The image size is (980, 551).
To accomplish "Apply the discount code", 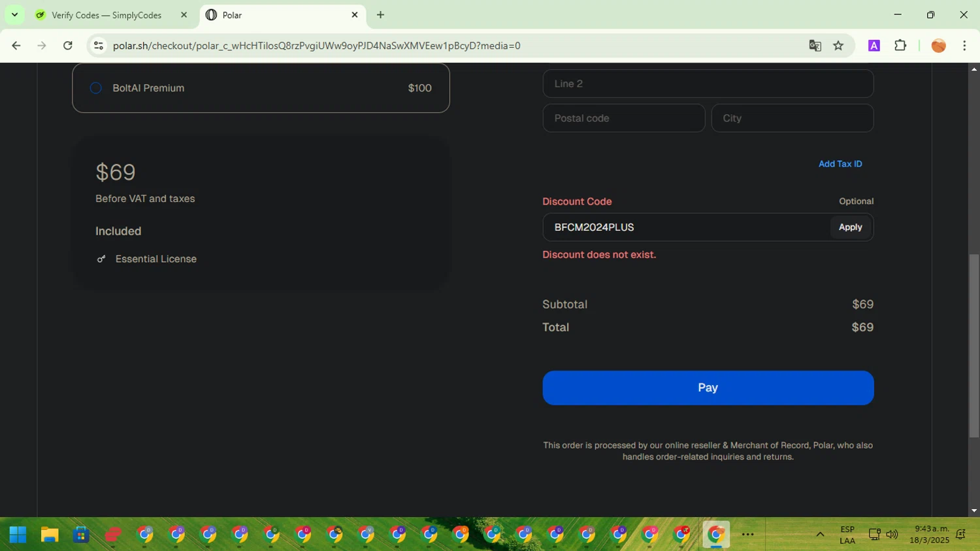I will [x=850, y=227].
